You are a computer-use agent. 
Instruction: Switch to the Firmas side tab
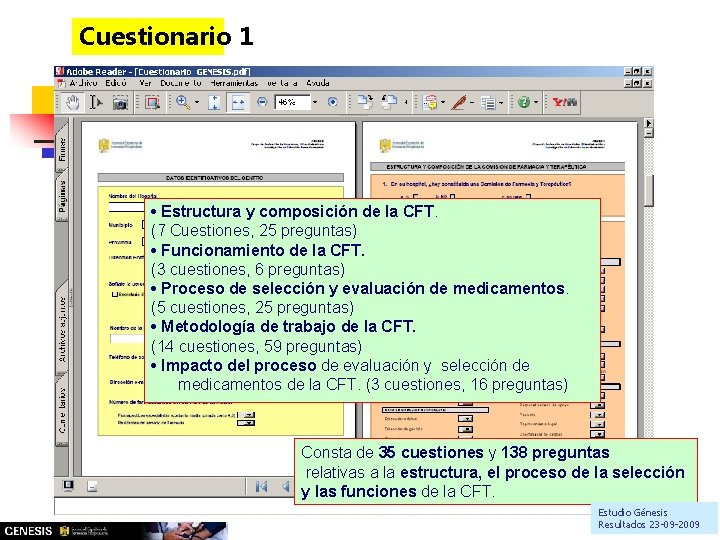tap(62, 149)
